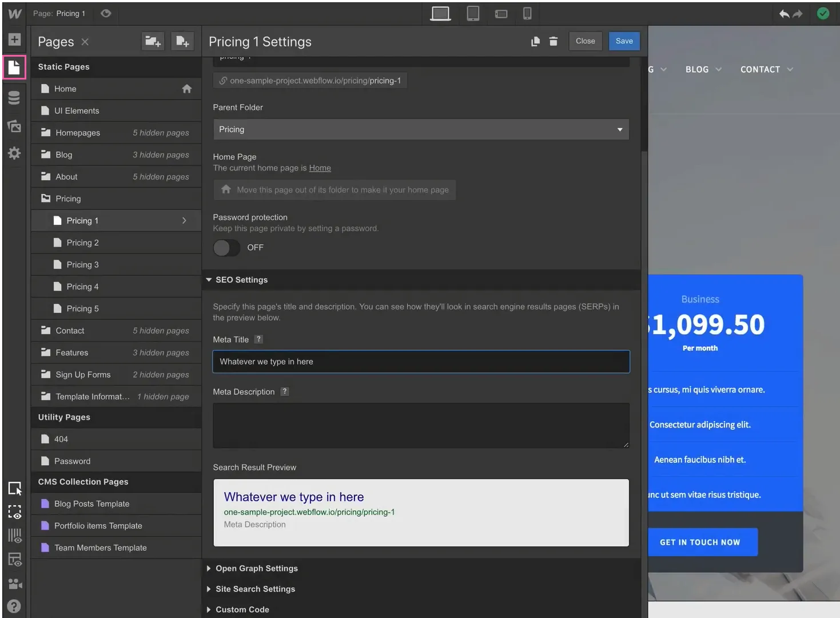Open the Meta Title help tooltip

click(258, 339)
